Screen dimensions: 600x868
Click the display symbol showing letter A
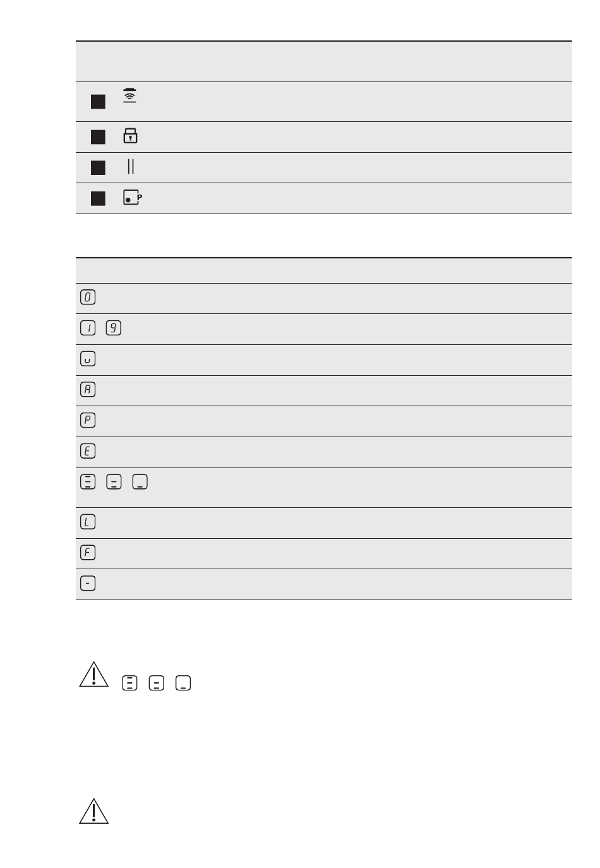[x=88, y=389]
